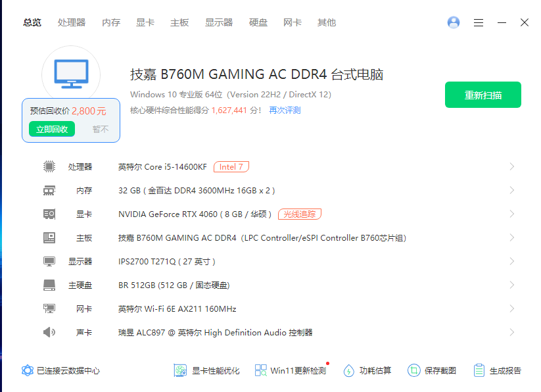Image resolution: width=541 pixels, height=392 pixels.
Task: Click the 英特尔 Core i5-14600KF text
Action: [x=162, y=167]
